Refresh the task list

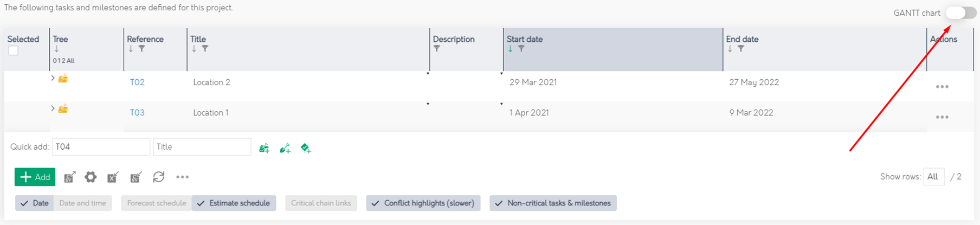pos(158,177)
